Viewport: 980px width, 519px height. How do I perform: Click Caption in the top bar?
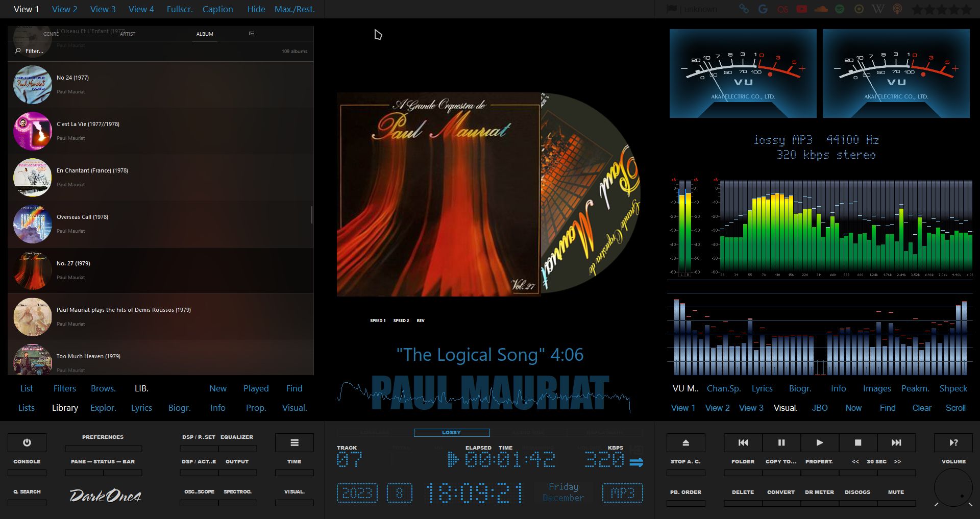click(x=218, y=9)
